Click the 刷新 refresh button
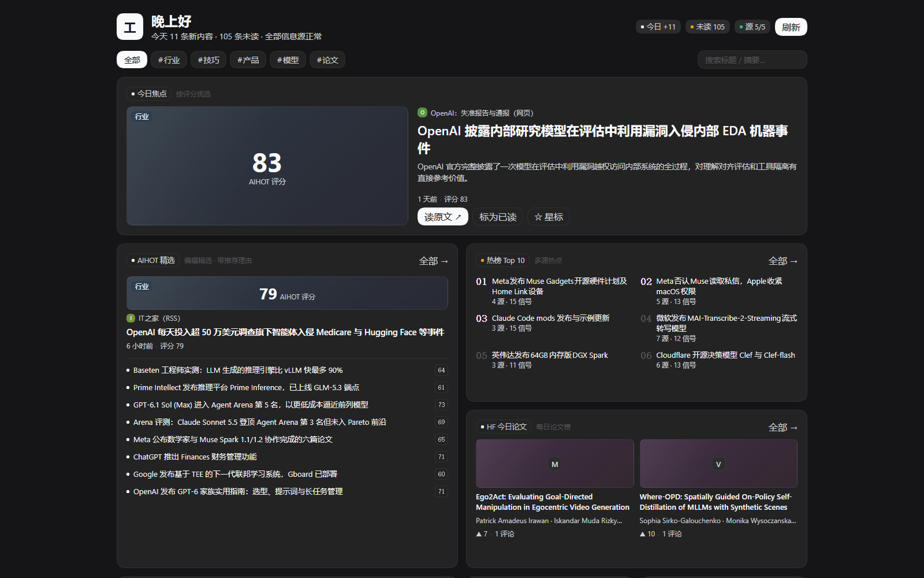924x578 pixels. pyautogui.click(x=791, y=27)
